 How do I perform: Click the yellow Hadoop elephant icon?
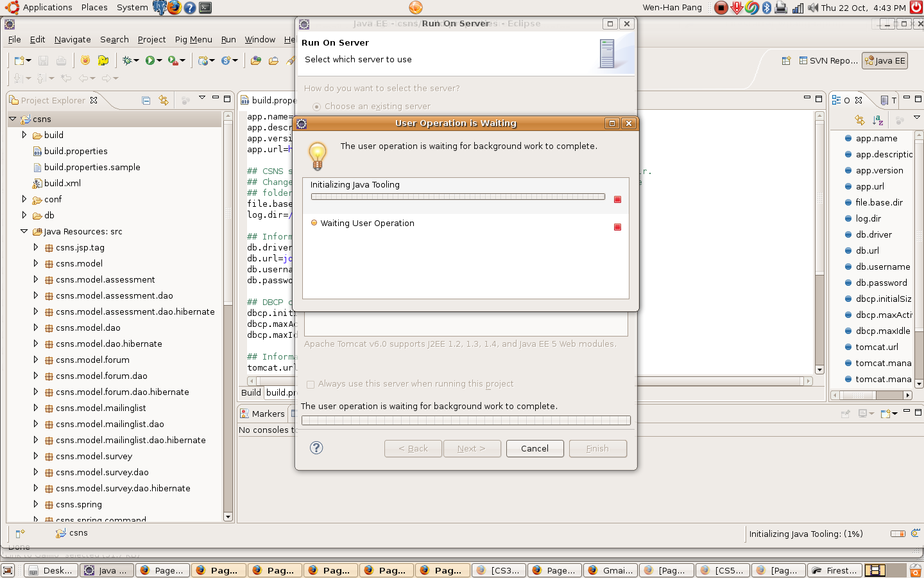(103, 60)
